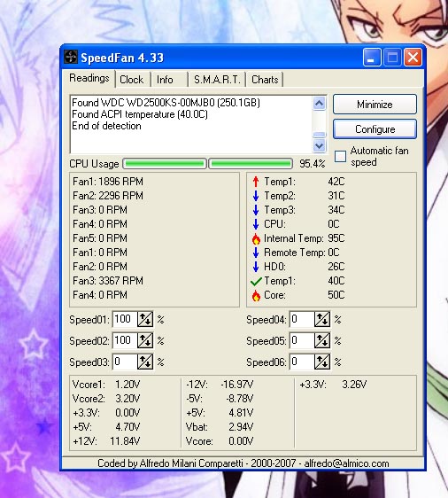This screenshot has width=448, height=498.
Task: Open the Clock tab
Action: (131, 80)
